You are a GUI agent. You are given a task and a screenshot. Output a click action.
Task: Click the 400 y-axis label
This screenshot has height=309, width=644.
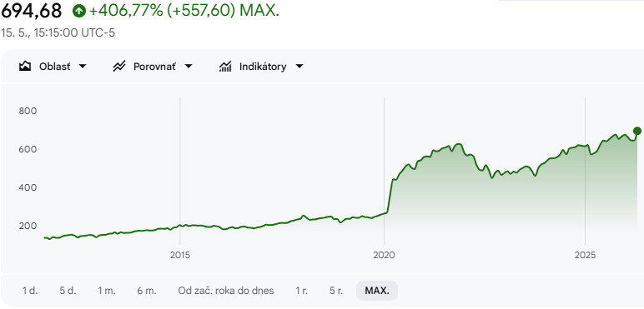(28, 187)
